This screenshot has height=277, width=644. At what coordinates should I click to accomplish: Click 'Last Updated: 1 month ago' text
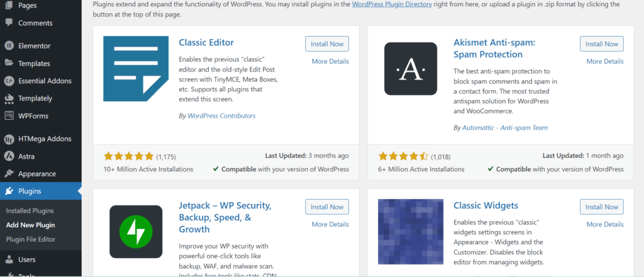(583, 156)
